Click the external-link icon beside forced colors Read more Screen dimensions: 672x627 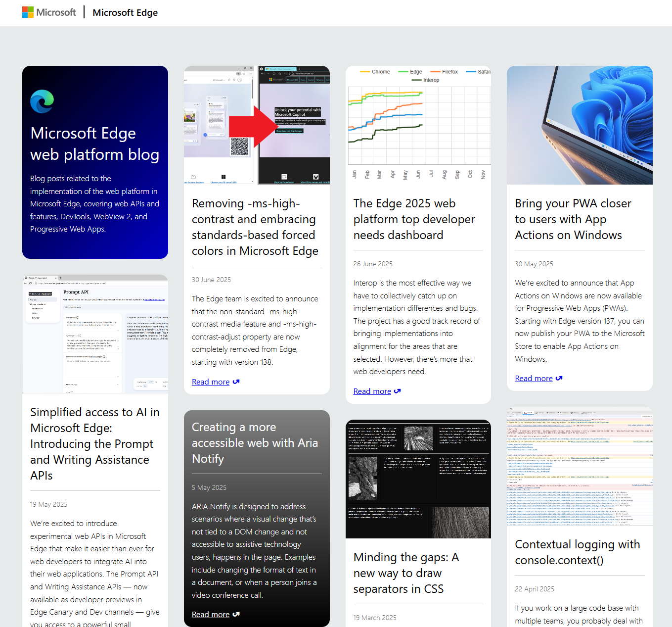coord(236,382)
